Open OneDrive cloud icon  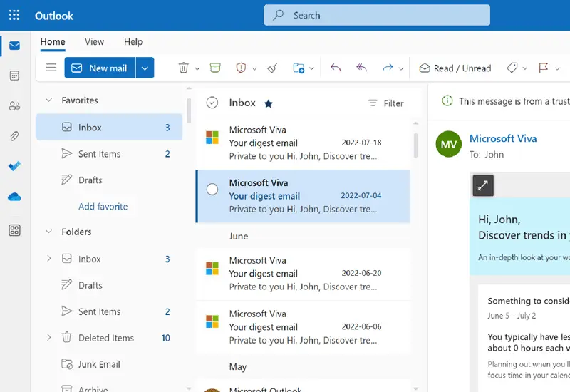14,197
